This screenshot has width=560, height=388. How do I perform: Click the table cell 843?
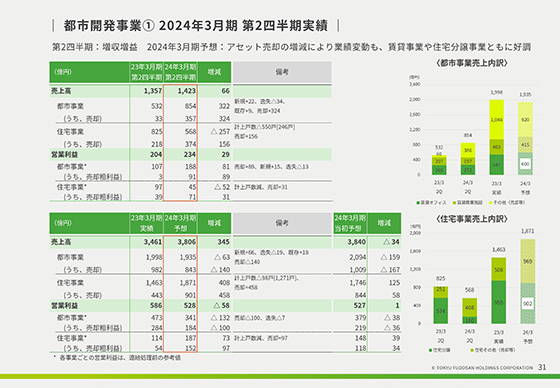(190, 270)
